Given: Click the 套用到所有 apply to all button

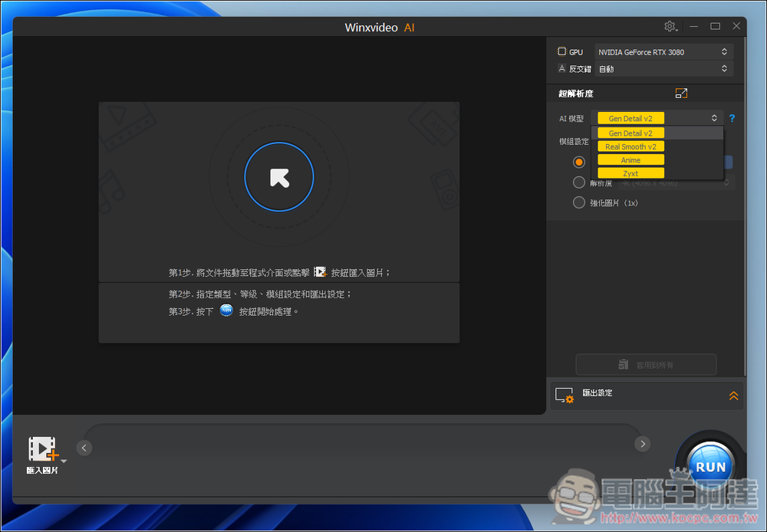Looking at the screenshot, I should (x=646, y=365).
